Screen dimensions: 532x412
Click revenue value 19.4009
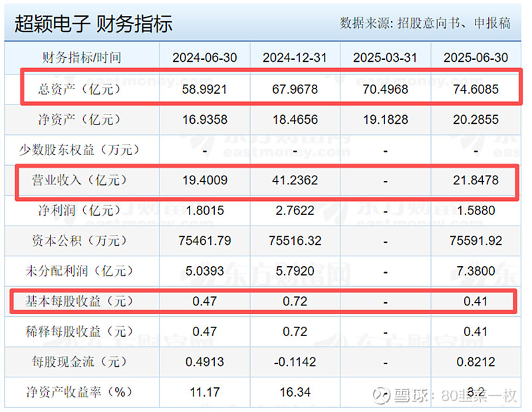click(x=205, y=180)
